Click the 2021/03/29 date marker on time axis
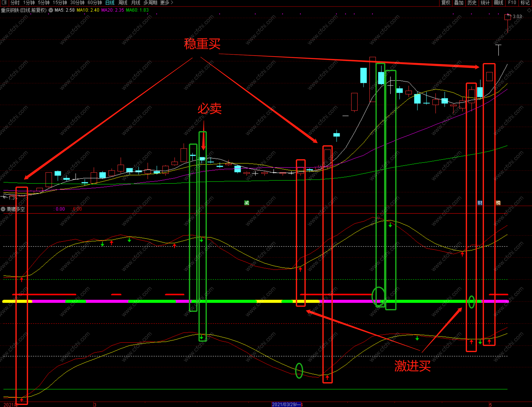 (x=286, y=404)
